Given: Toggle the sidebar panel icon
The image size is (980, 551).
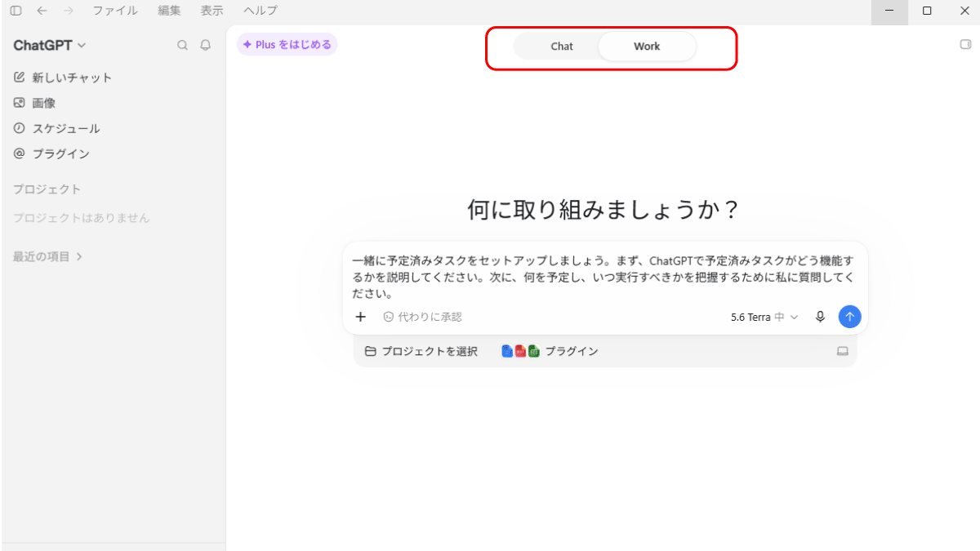Looking at the screenshot, I should pos(16,11).
